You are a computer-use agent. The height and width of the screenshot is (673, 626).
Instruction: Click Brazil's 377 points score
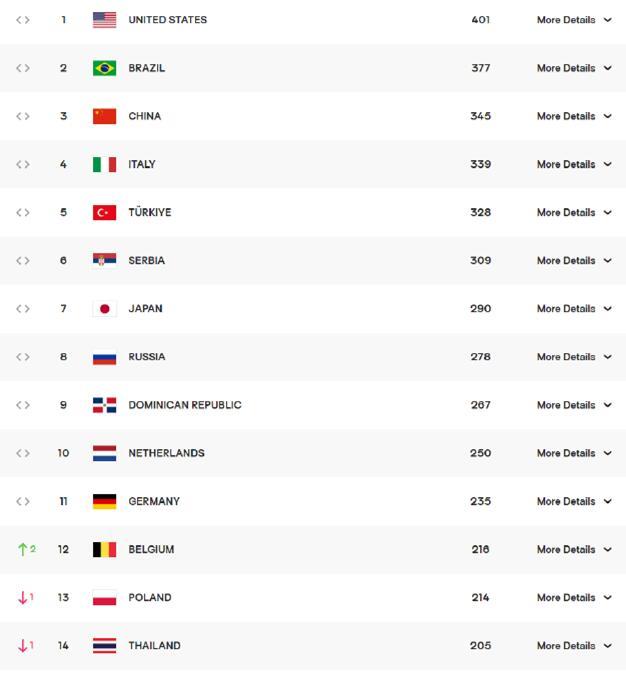click(x=480, y=68)
